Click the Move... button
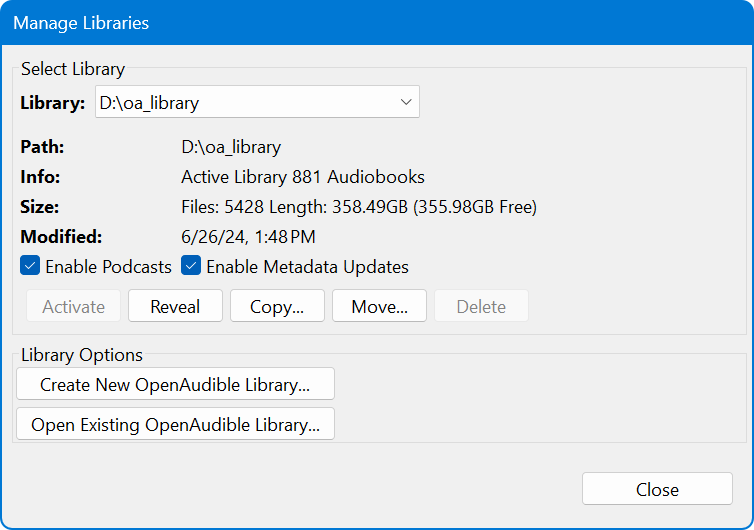 pyautogui.click(x=379, y=306)
